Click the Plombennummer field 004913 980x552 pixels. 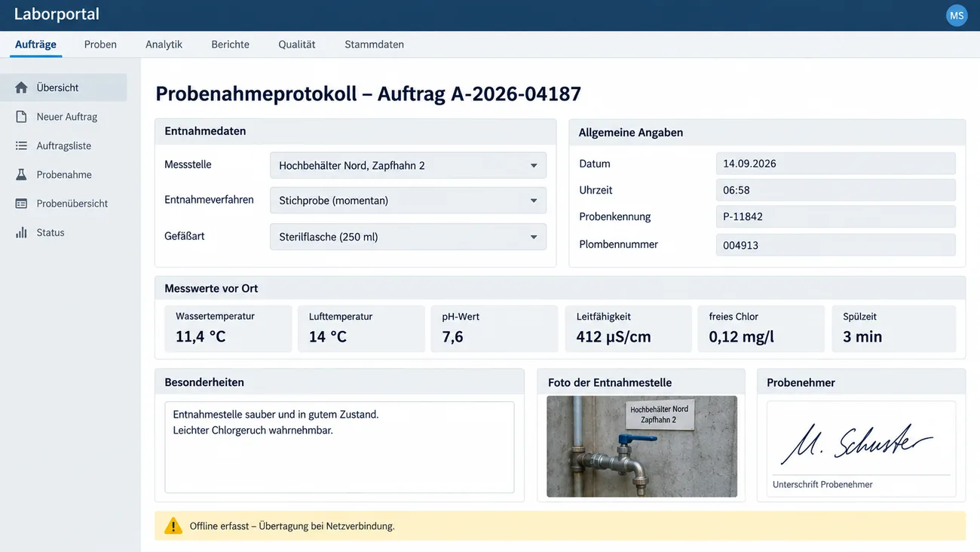click(835, 245)
